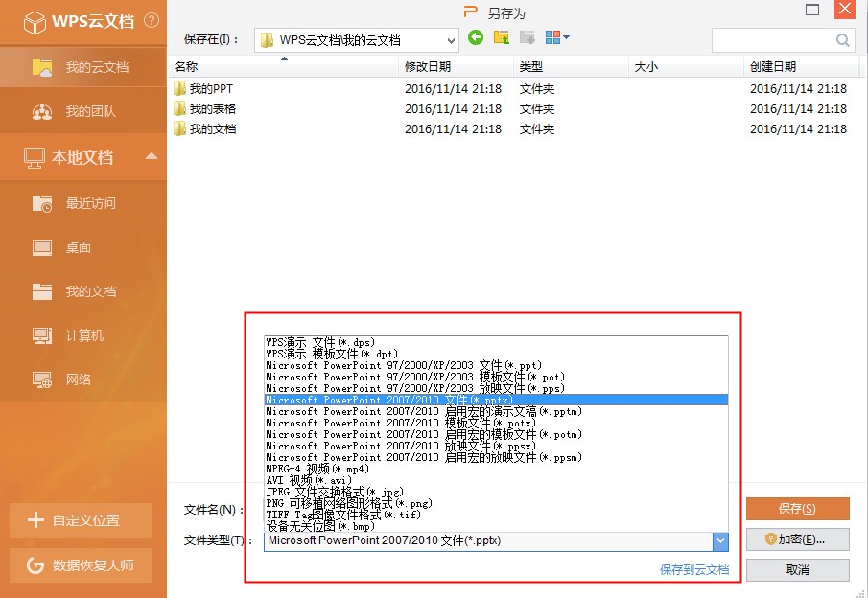Click 保存到云文档 link

point(694,570)
